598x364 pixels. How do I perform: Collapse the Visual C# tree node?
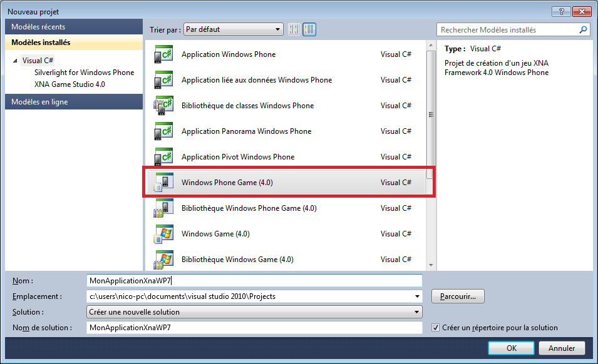click(15, 61)
